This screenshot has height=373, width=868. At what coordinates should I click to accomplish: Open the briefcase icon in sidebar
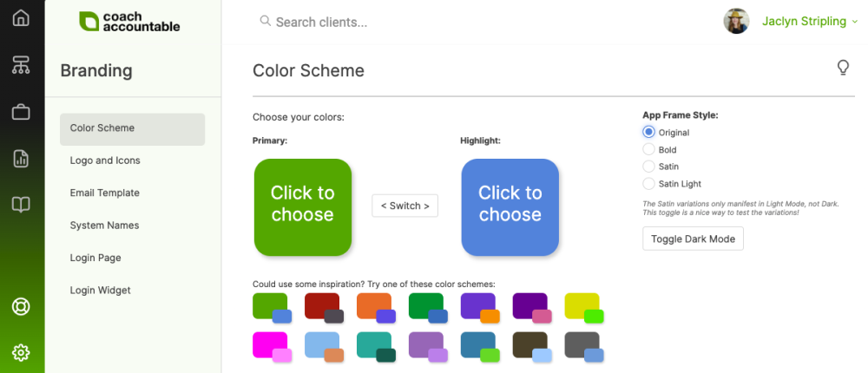[x=21, y=112]
